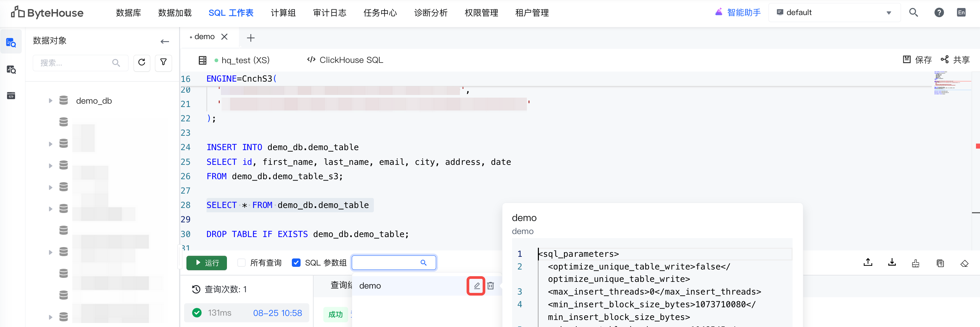Expand the demo_db tree node
980x327 pixels.
click(x=50, y=100)
